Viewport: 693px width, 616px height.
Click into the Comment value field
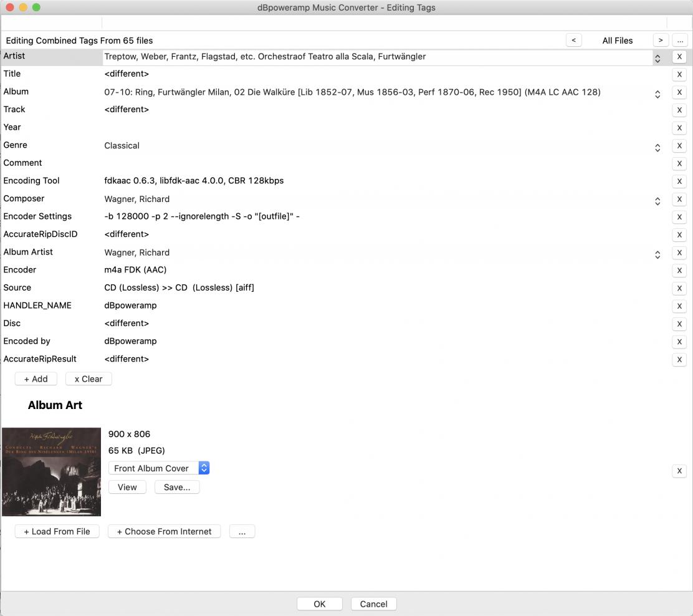tap(374, 163)
